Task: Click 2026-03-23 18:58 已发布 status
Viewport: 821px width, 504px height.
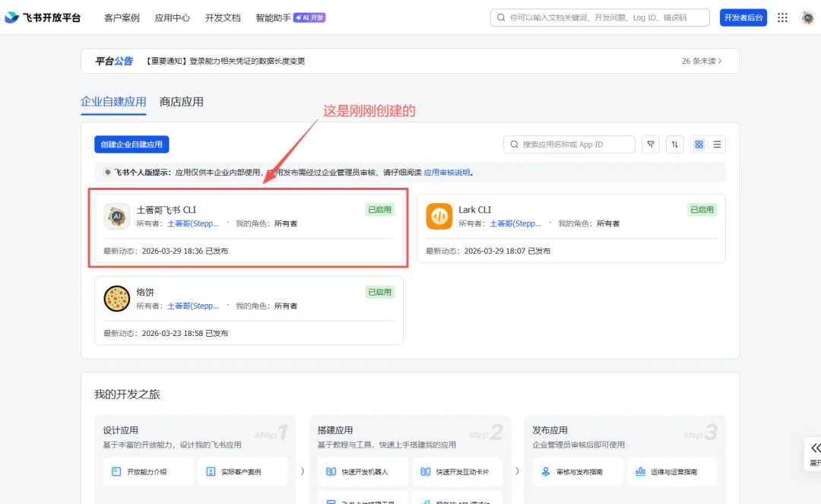Action: 185,334
